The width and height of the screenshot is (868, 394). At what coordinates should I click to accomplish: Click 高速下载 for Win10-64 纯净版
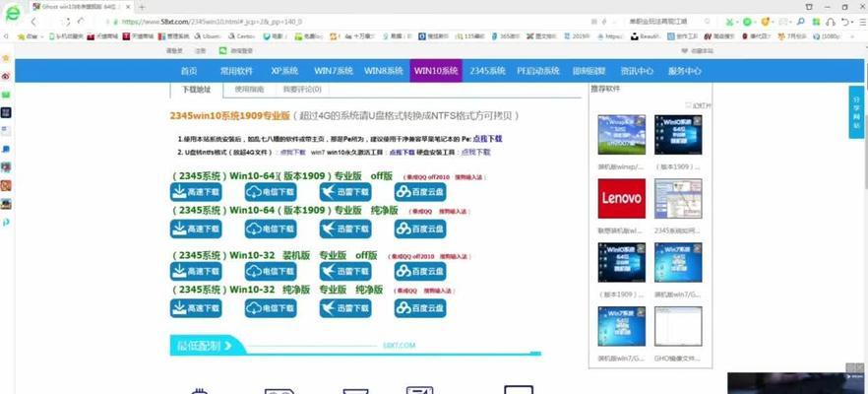pyautogui.click(x=196, y=229)
